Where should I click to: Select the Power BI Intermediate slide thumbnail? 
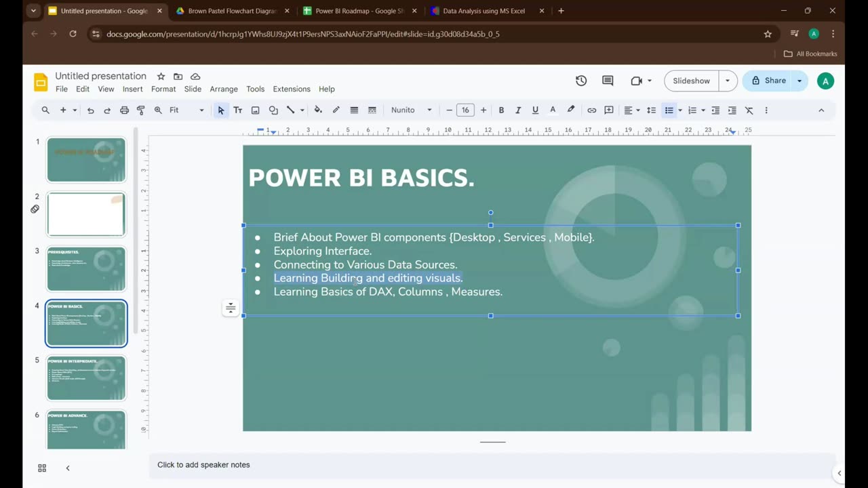[x=86, y=378]
